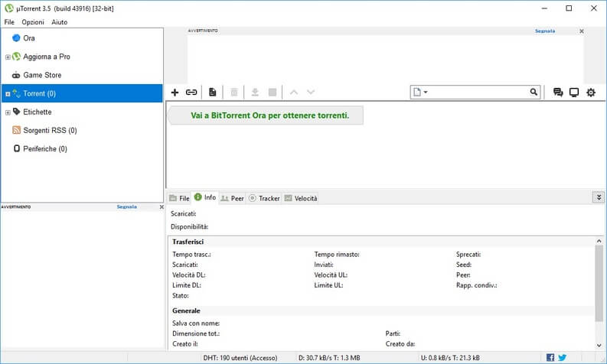The height and width of the screenshot is (364, 607).
Task: Switch to the Peer tab
Action: coord(232,198)
